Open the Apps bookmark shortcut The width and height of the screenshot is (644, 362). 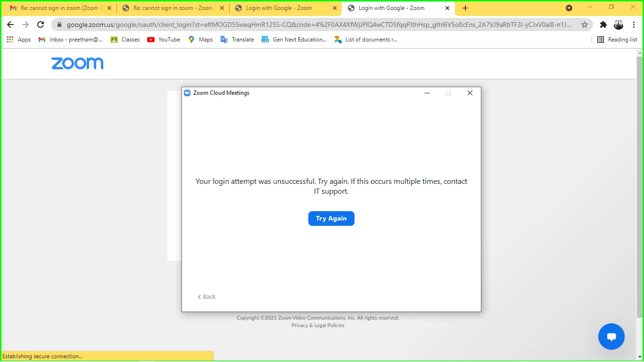click(19, 40)
